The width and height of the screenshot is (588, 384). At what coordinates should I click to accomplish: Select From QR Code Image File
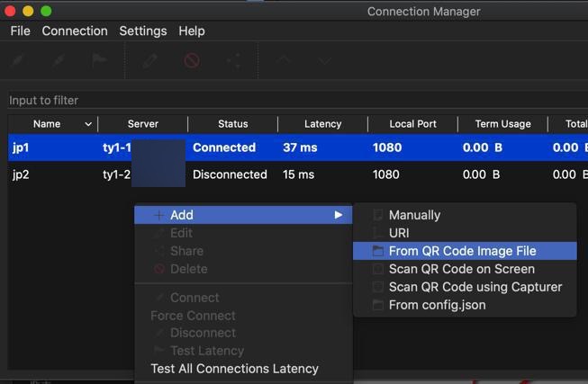pyautogui.click(x=465, y=251)
